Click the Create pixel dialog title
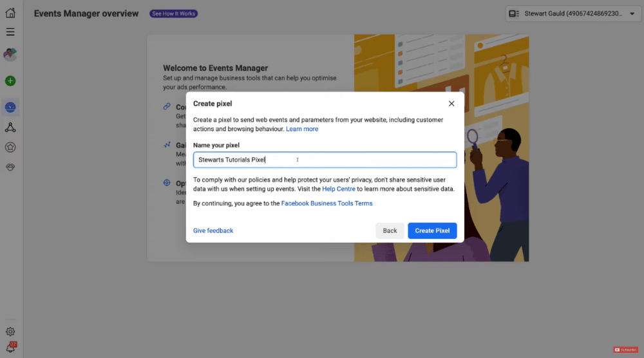The height and width of the screenshot is (358, 644). [x=213, y=104]
